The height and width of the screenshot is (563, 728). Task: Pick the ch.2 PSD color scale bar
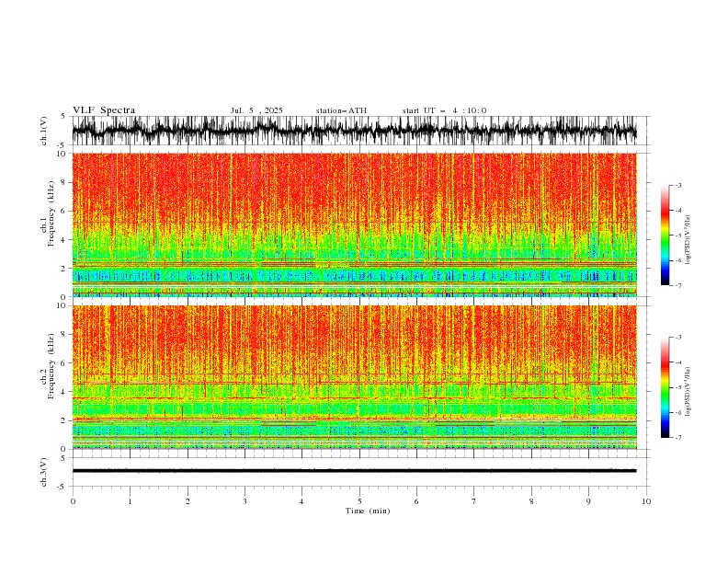click(665, 387)
